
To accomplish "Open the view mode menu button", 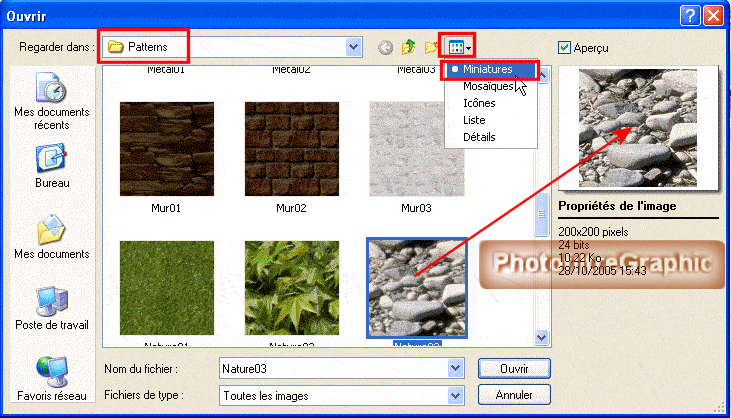I will (460, 47).
